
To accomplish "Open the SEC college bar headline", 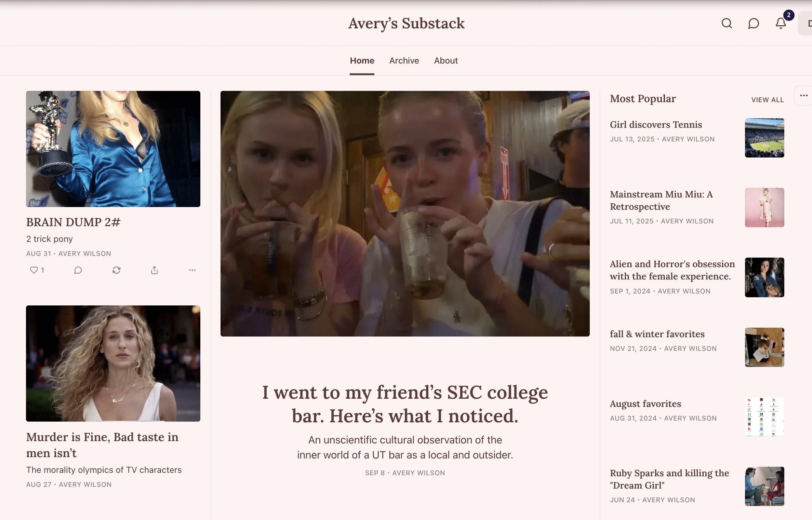I will click(405, 404).
